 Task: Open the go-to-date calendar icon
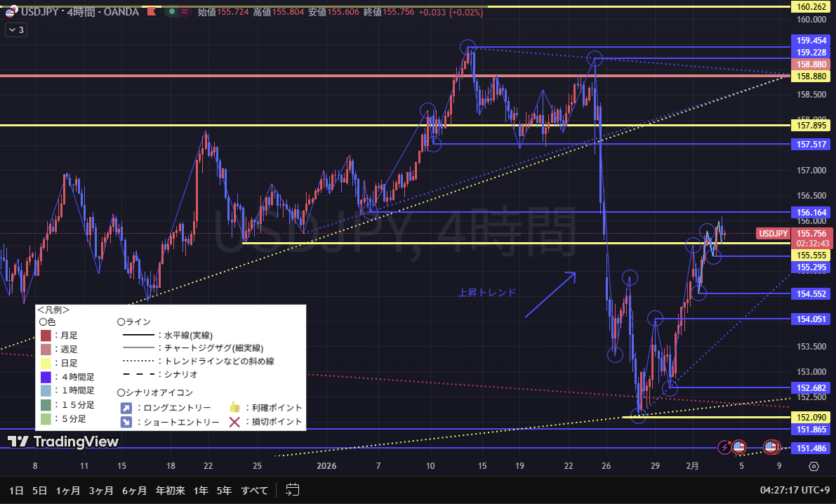tap(293, 489)
